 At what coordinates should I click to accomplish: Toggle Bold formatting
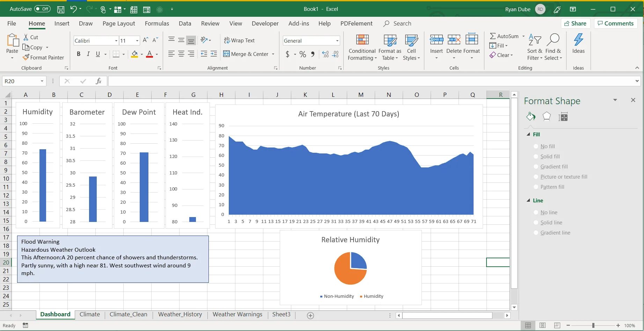[x=79, y=54]
